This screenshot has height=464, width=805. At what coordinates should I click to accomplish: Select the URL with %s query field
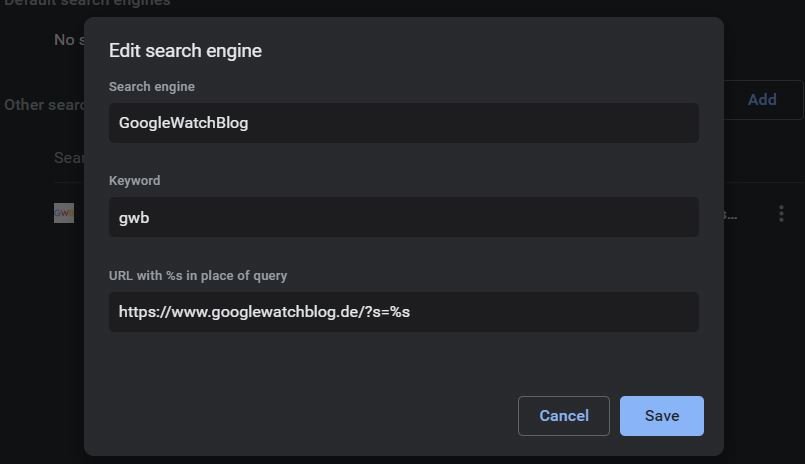403,312
